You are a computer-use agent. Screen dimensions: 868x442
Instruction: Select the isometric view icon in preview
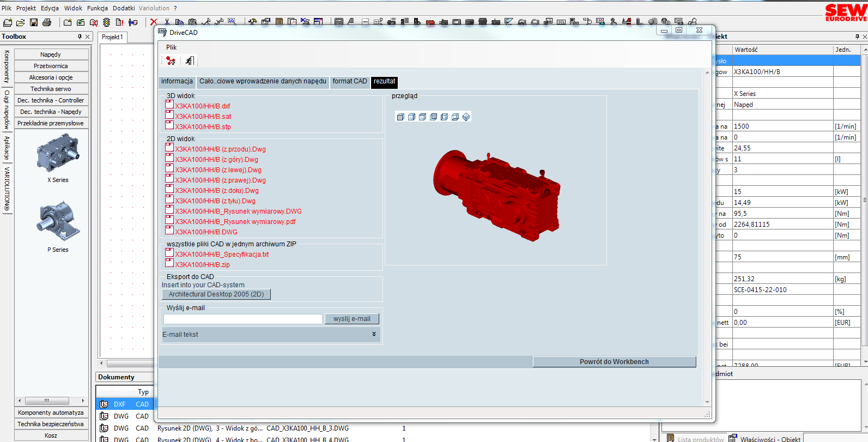pyautogui.click(x=466, y=117)
